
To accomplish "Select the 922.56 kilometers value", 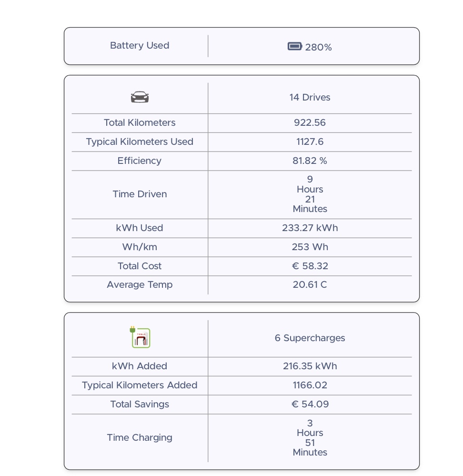I will click(310, 123).
